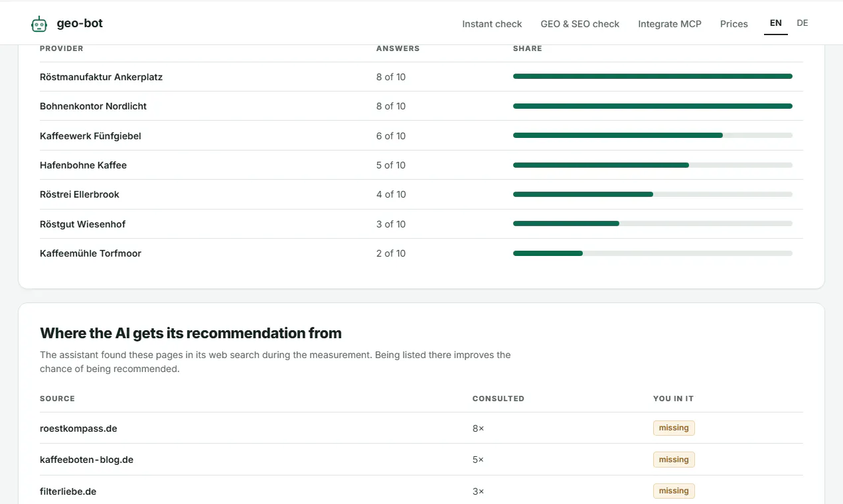Click the Bohnenkontor Nordlicht share bar

pos(652,106)
